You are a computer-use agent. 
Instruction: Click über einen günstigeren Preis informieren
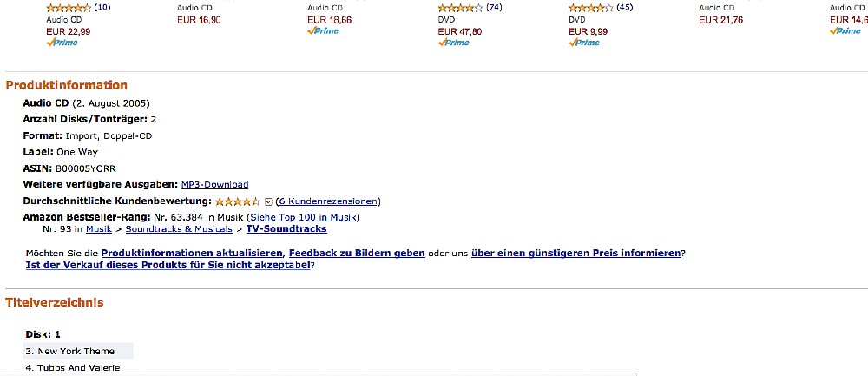click(576, 253)
